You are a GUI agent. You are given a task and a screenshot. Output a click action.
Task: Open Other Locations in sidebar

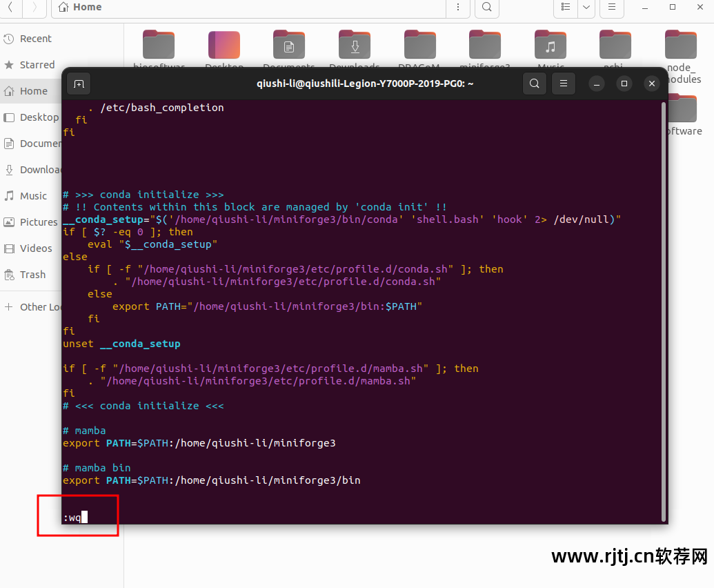point(31,307)
